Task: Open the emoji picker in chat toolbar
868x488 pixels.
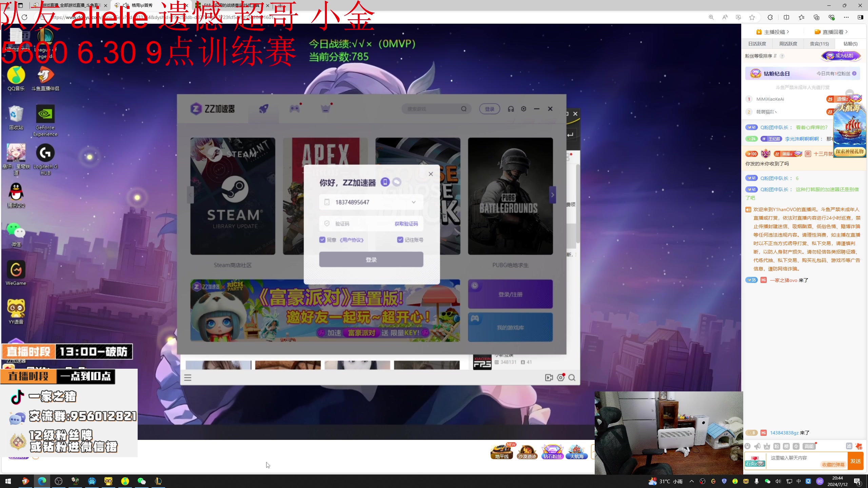Action: coord(748,446)
